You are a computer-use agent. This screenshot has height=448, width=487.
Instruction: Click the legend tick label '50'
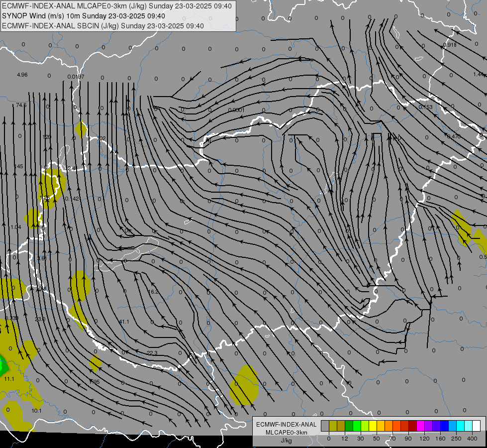click(x=377, y=439)
